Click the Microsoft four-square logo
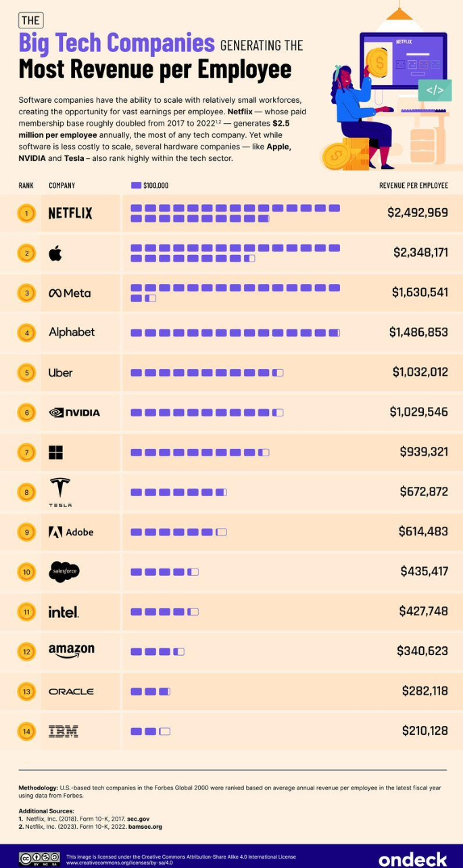The image size is (463, 868). coord(55,452)
